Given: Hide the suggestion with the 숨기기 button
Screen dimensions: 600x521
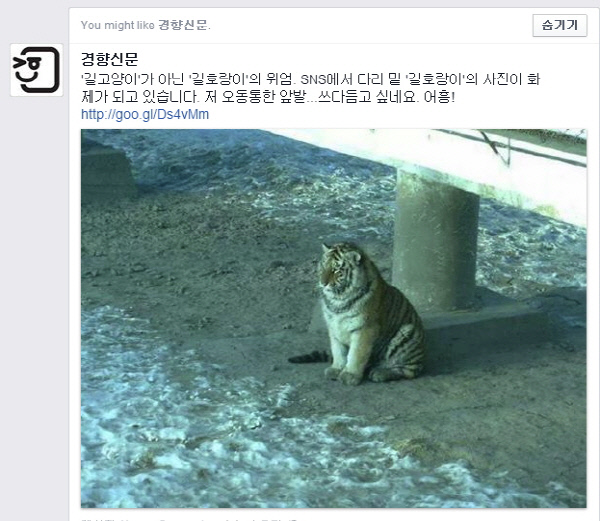Looking at the screenshot, I should [559, 25].
